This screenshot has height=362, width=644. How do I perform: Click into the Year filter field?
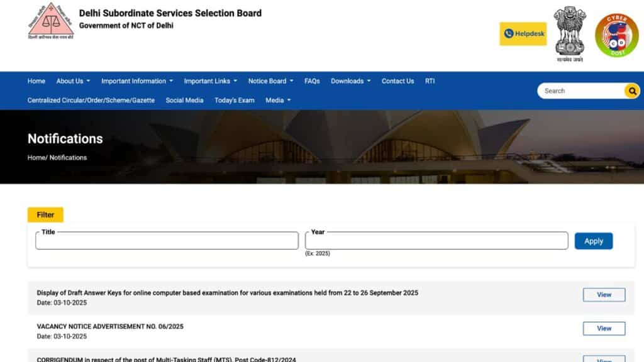coord(436,241)
